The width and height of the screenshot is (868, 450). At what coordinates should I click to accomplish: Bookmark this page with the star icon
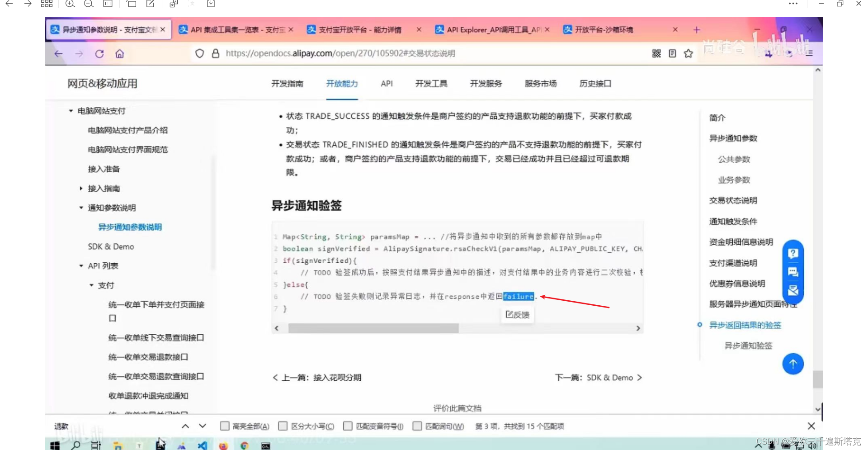(x=689, y=53)
